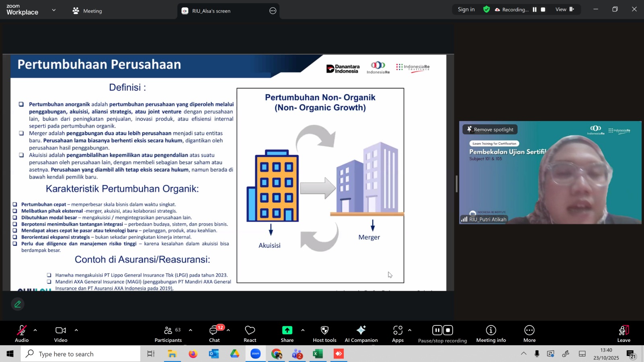Open the Apps menu icon
The height and width of the screenshot is (362, 644).
point(398,333)
